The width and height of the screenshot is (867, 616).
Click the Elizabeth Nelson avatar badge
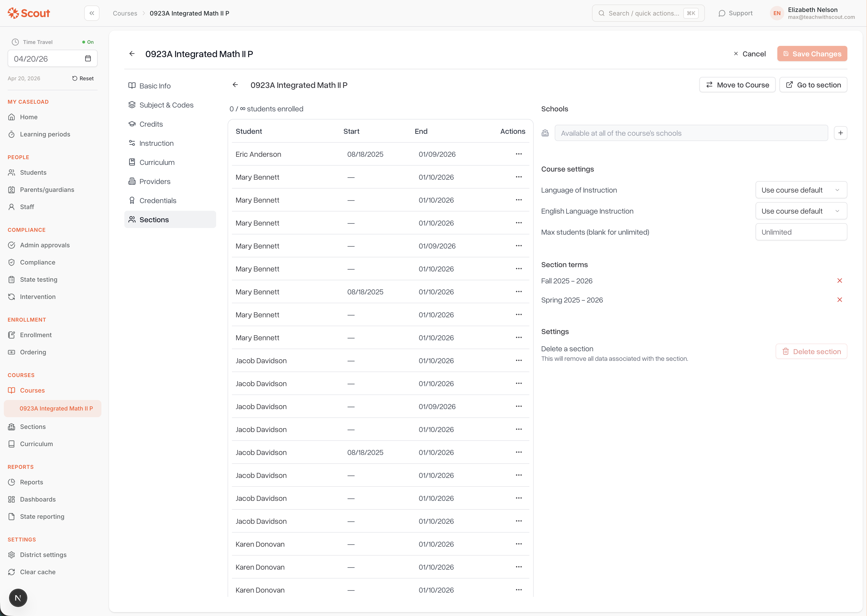coord(777,13)
